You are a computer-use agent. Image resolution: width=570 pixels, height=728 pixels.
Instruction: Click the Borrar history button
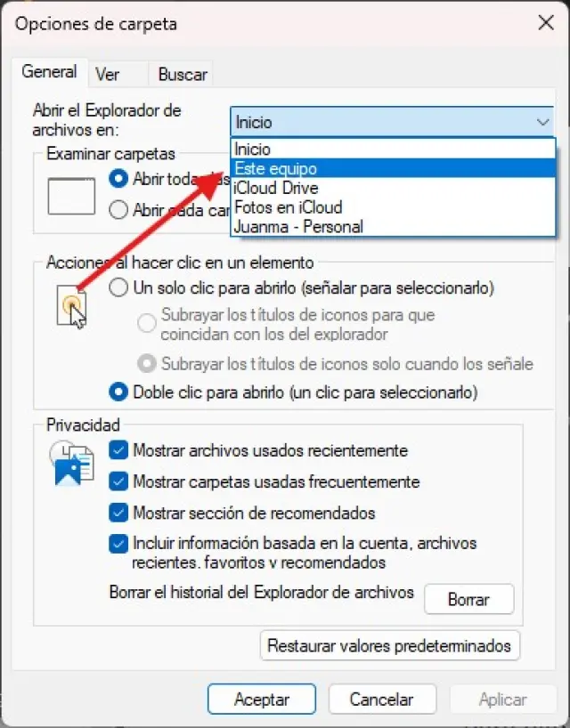tap(469, 599)
